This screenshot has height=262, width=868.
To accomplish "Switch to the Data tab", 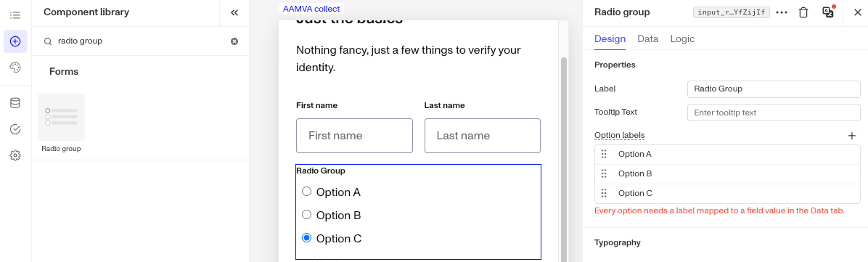I will click(647, 38).
